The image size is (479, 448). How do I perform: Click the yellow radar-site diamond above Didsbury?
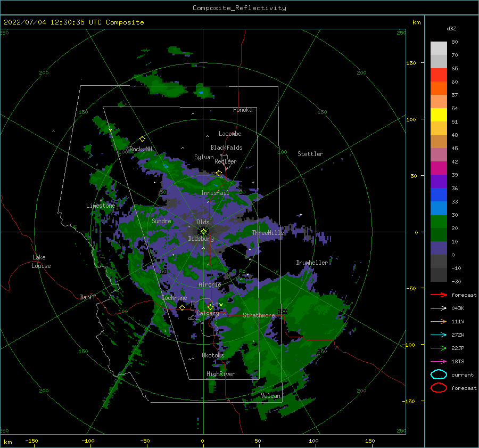click(x=203, y=232)
